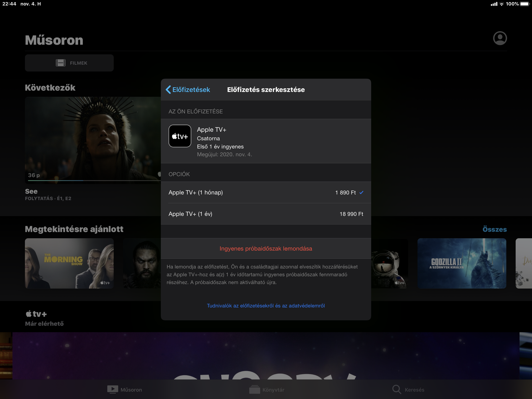Select Apple TV+ (1 hónap) option
The image size is (532, 399).
pyautogui.click(x=266, y=193)
